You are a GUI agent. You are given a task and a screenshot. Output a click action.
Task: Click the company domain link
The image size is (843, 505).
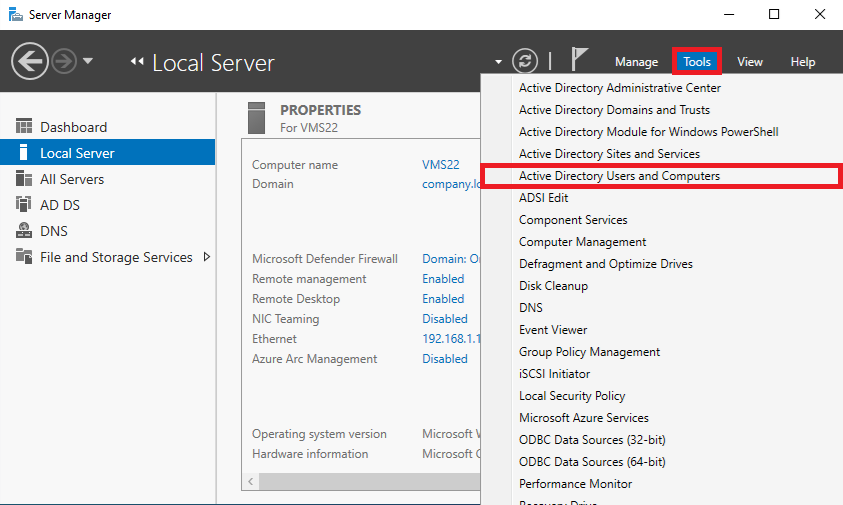point(451,184)
